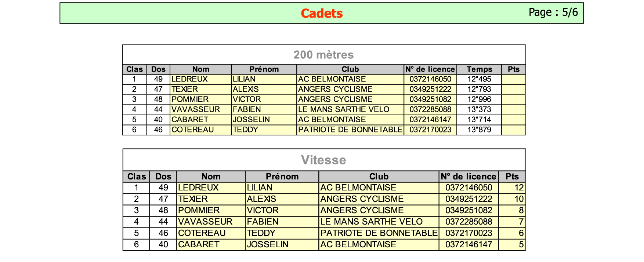Select CABARET time 13"714
This screenshot has height=262, width=644.
pos(479,120)
